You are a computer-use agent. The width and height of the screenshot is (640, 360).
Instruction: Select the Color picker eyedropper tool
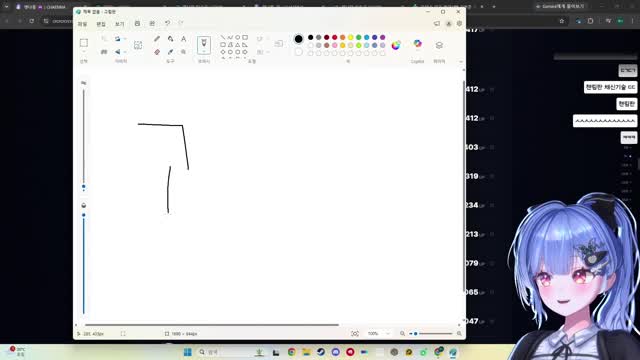tap(170, 52)
